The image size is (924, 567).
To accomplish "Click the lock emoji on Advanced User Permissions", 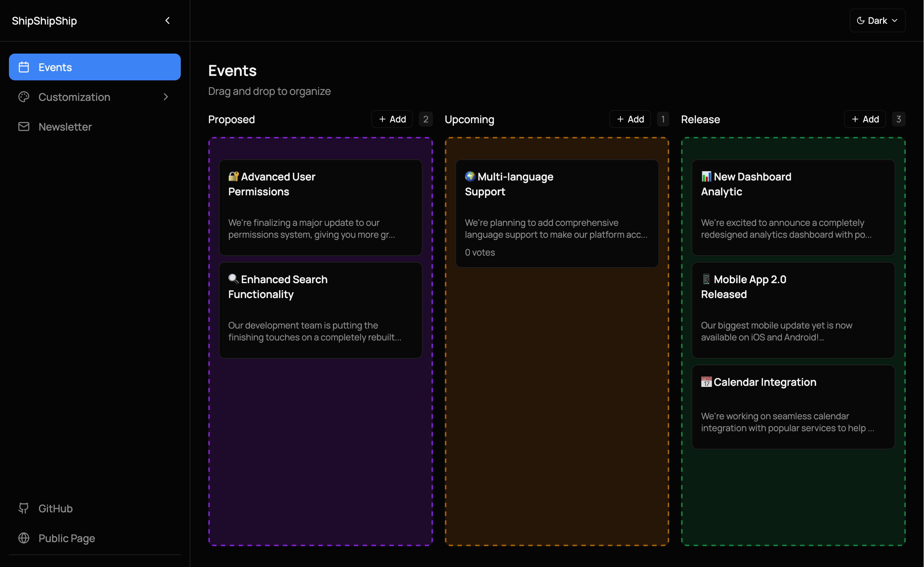I will [233, 176].
